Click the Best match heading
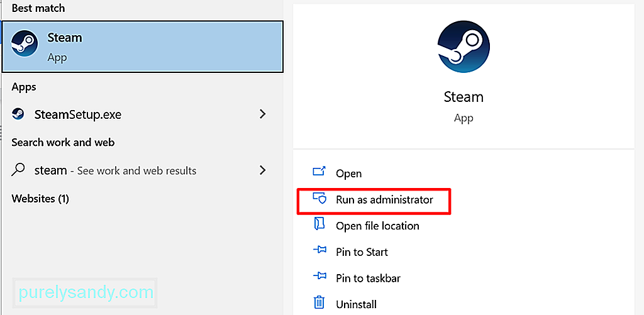The width and height of the screenshot is (644, 315). pyautogui.click(x=38, y=8)
